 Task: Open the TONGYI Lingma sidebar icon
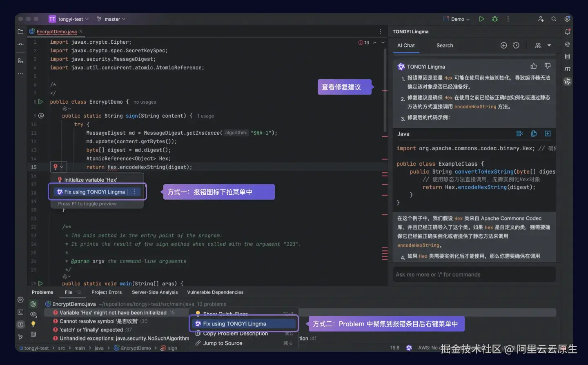click(567, 82)
